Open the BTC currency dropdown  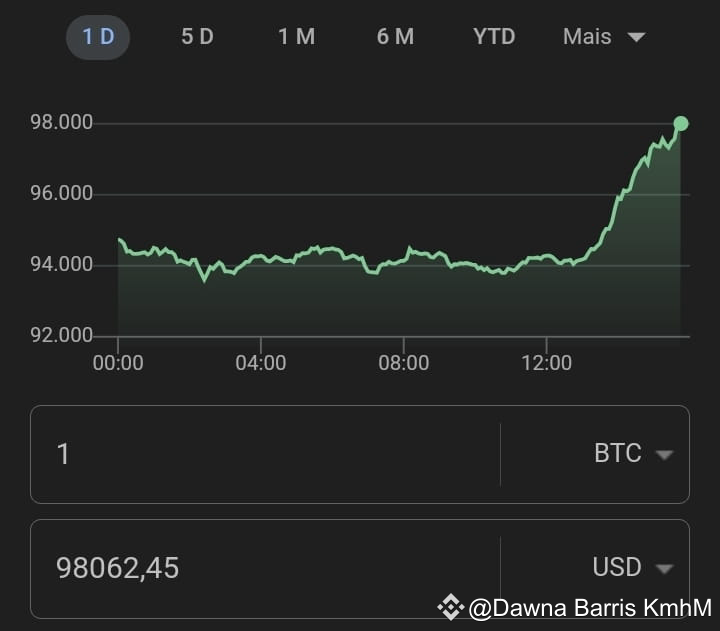tap(634, 454)
